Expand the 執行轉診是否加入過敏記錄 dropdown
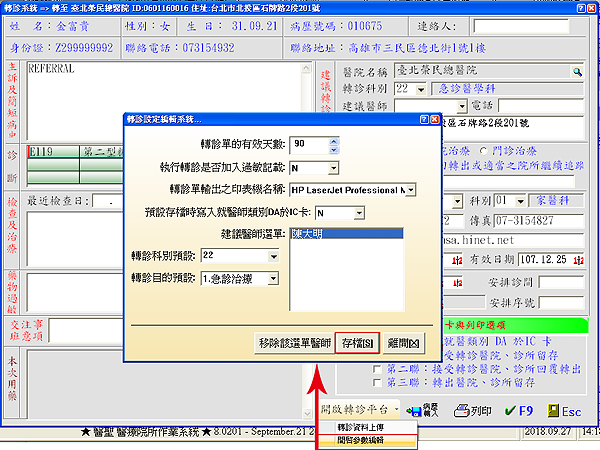600x450 pixels. [332, 167]
